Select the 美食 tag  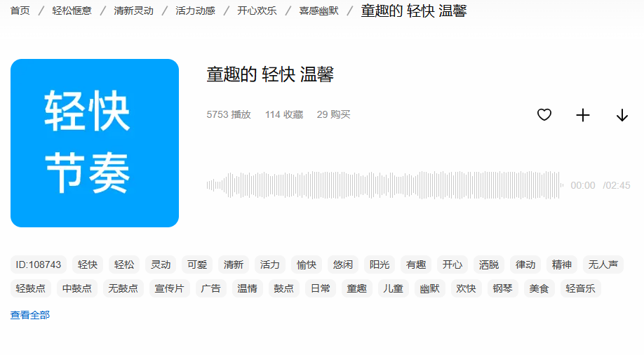[x=539, y=288]
